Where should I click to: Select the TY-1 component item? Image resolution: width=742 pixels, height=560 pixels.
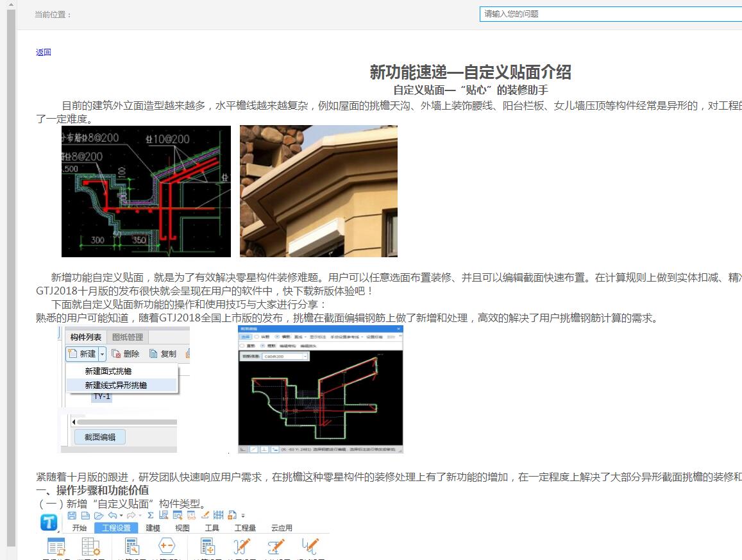pos(101,396)
